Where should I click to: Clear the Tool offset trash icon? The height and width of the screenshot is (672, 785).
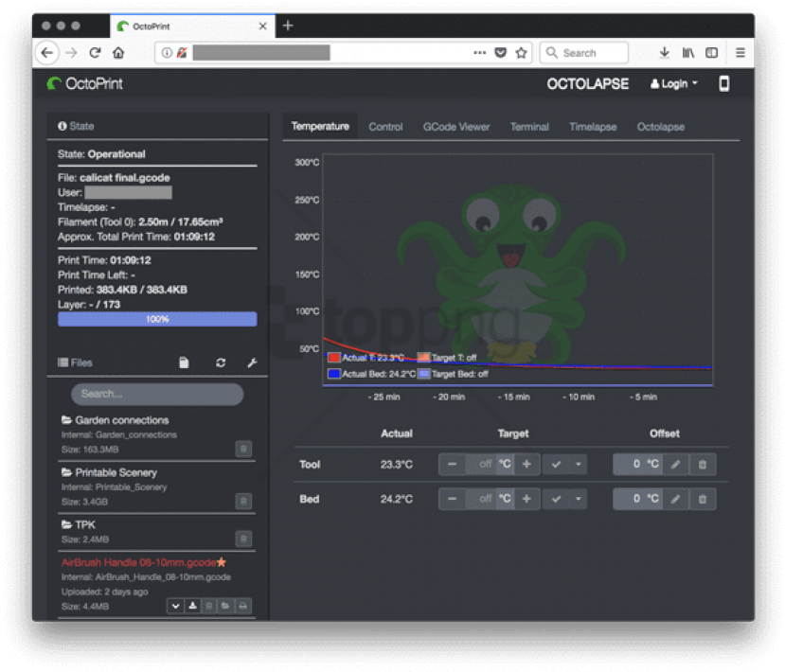[x=703, y=465]
